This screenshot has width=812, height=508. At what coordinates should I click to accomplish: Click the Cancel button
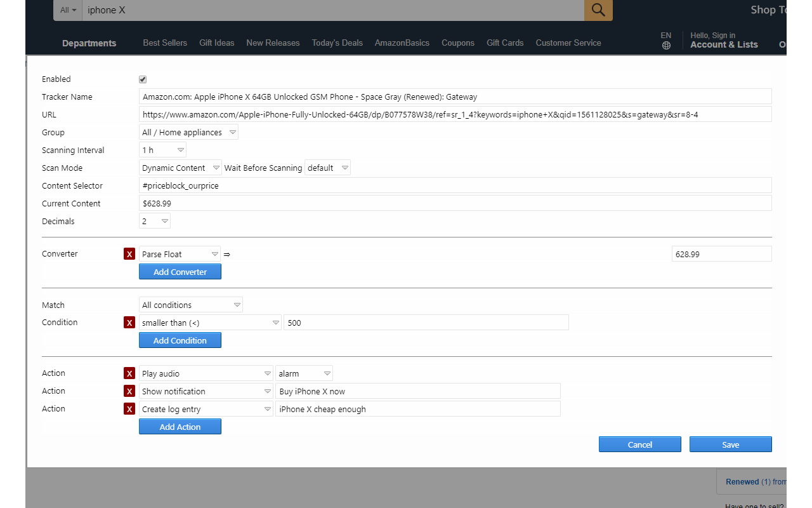pyautogui.click(x=640, y=444)
